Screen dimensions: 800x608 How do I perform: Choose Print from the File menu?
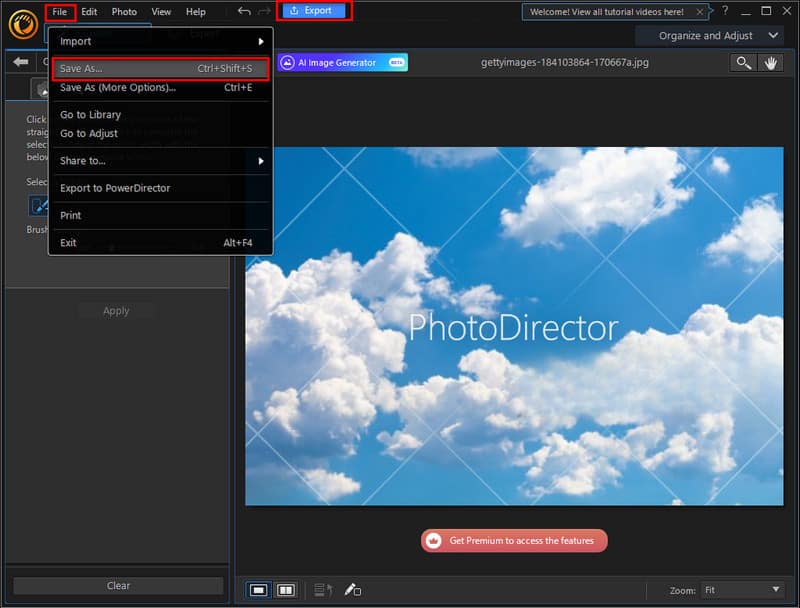pyautogui.click(x=160, y=215)
